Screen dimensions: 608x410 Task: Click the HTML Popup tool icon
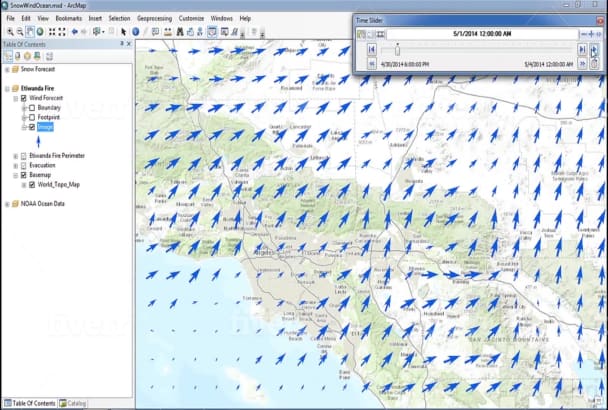click(155, 32)
